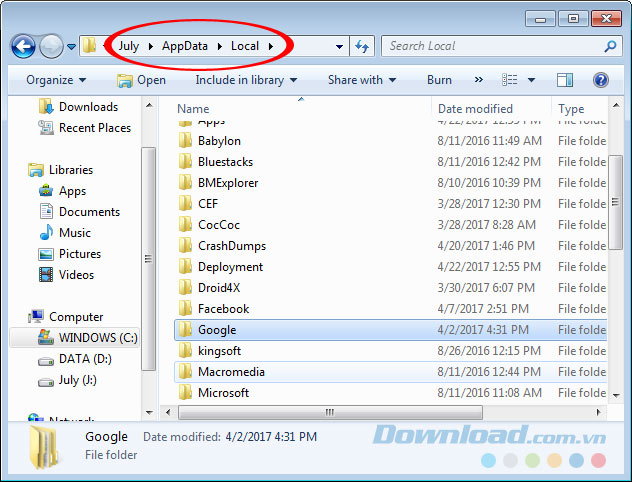The height and width of the screenshot is (482, 632).
Task: Sort by Date modified column header
Action: coord(475,109)
